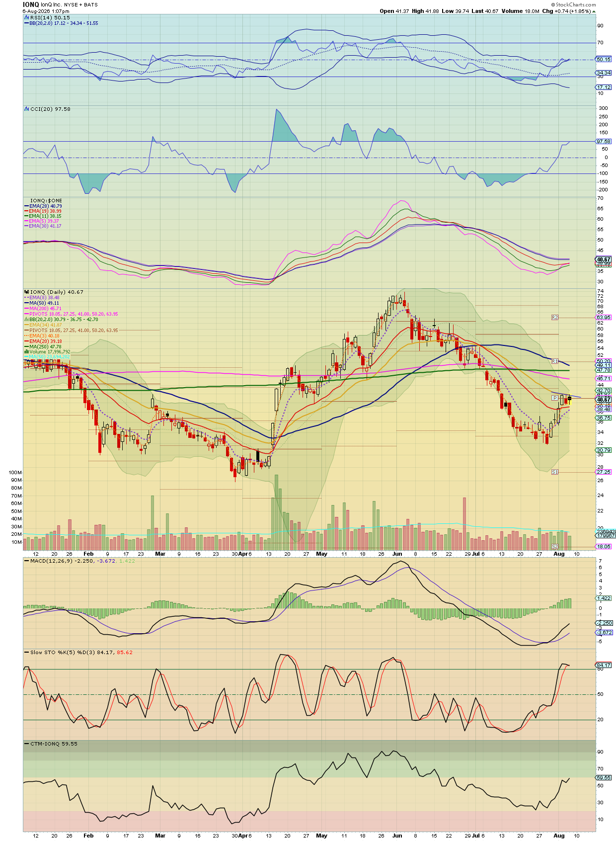The width and height of the screenshot is (616, 841).
Task: Select the MA(200) 45.71 legend entry
Action: [44, 308]
